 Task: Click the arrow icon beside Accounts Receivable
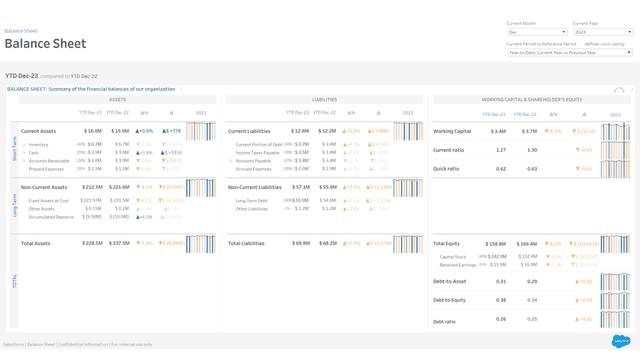point(24,161)
